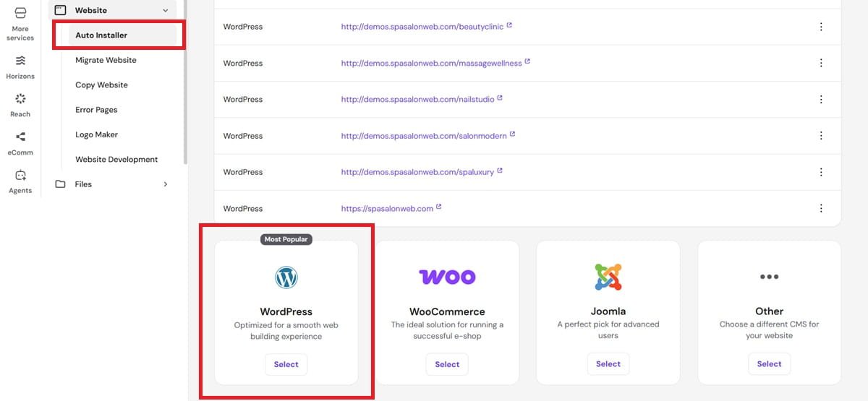The height and width of the screenshot is (401, 868).
Task: Open the https://spasalonweb.com link
Action: [x=387, y=209]
